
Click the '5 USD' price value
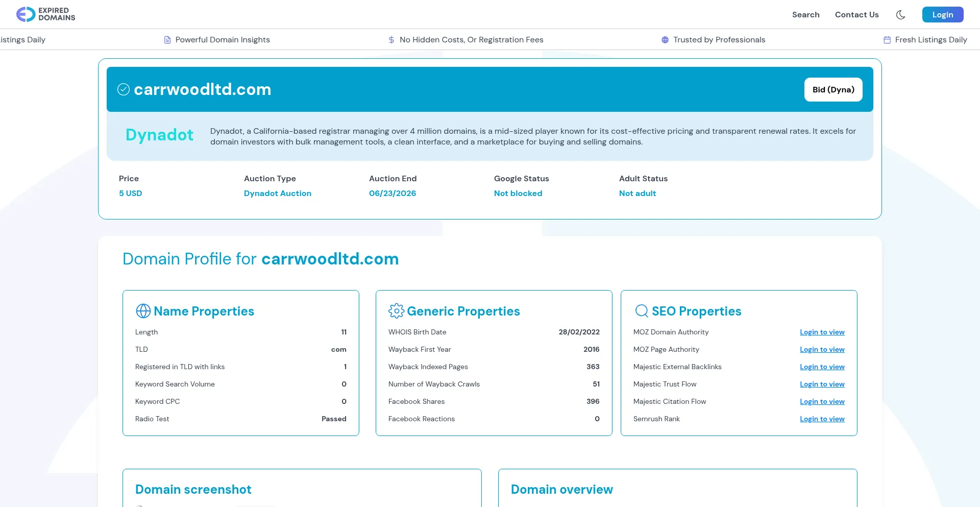click(x=131, y=194)
